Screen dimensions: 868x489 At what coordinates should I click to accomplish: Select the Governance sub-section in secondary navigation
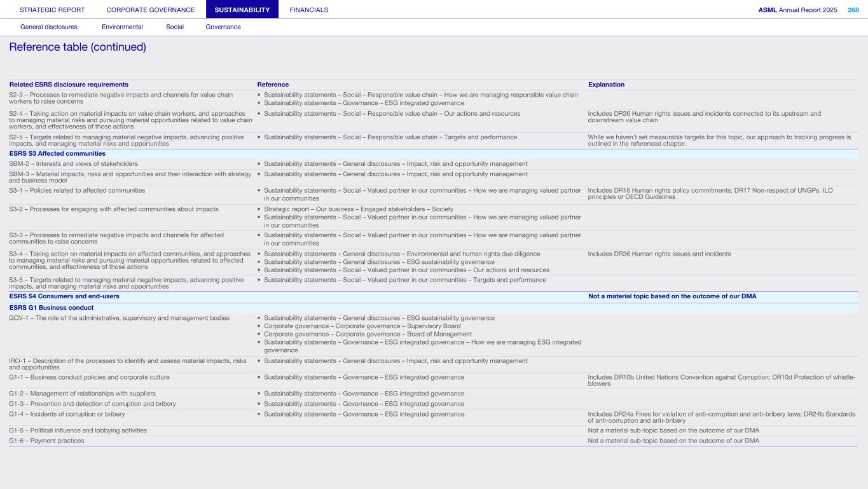click(x=223, y=27)
